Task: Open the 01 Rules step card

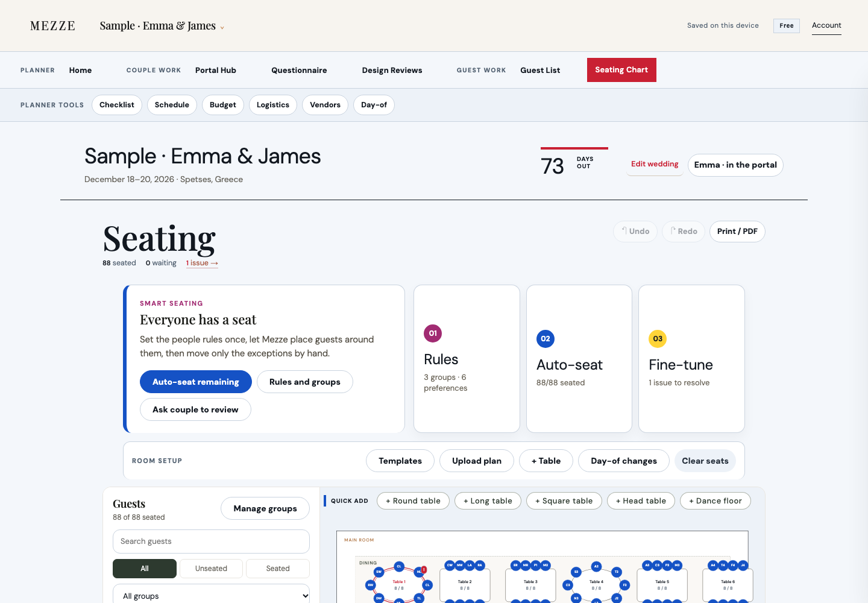Action: point(467,359)
